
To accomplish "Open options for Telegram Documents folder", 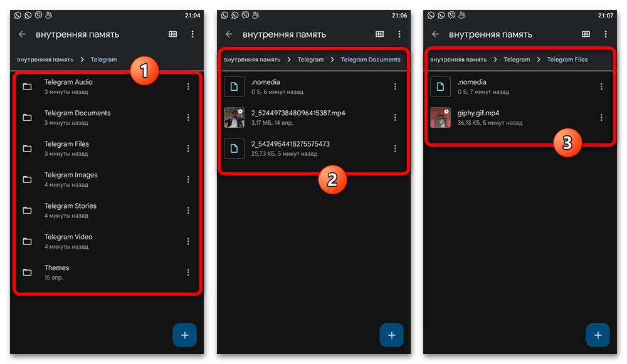I will (188, 118).
